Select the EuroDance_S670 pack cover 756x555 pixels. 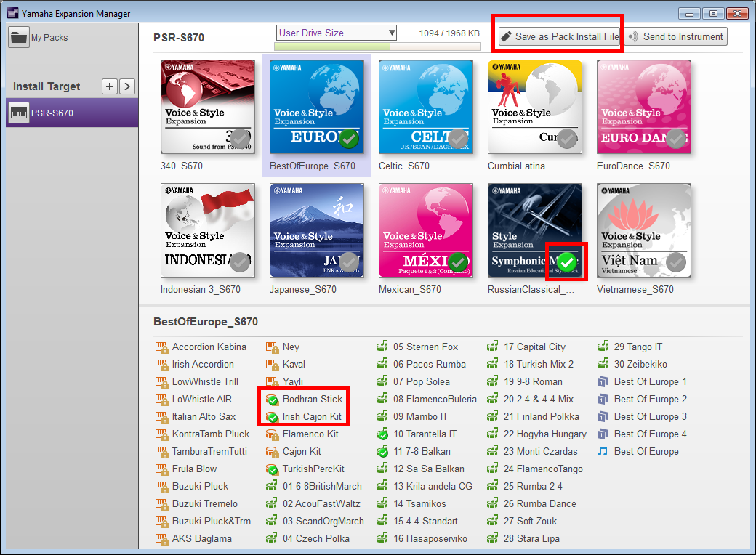tap(644, 107)
